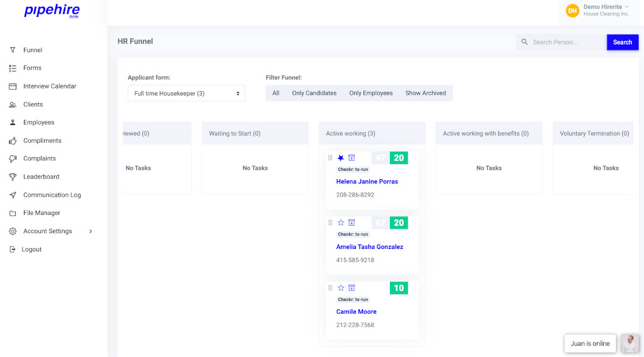
Task: Open the File Manager folder icon
Action: (13, 213)
